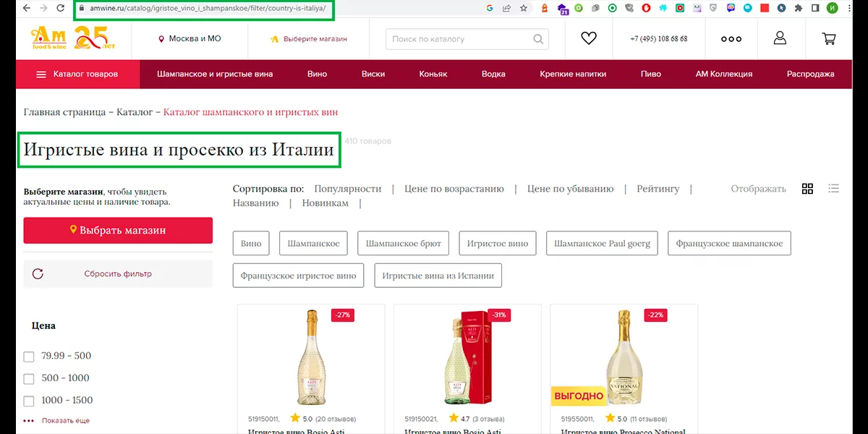Open the favorites heart icon
The height and width of the screenshot is (434, 868).
click(x=589, y=38)
